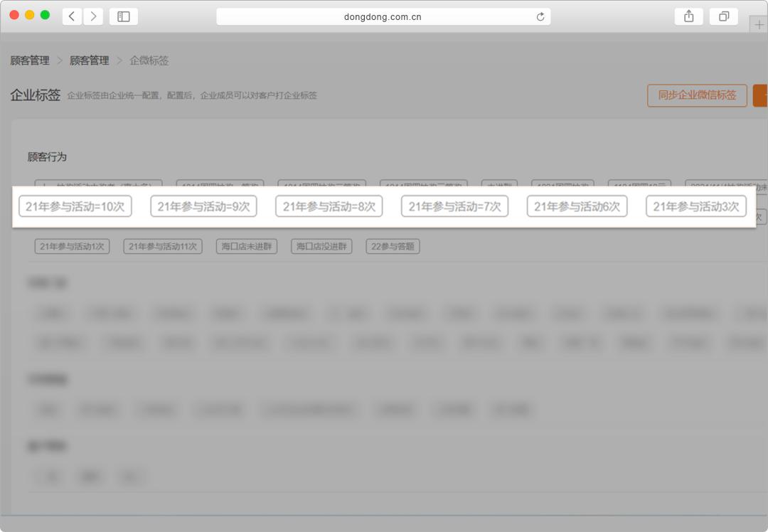Reload the page with the refresh icon
The image size is (768, 532).
540,16
